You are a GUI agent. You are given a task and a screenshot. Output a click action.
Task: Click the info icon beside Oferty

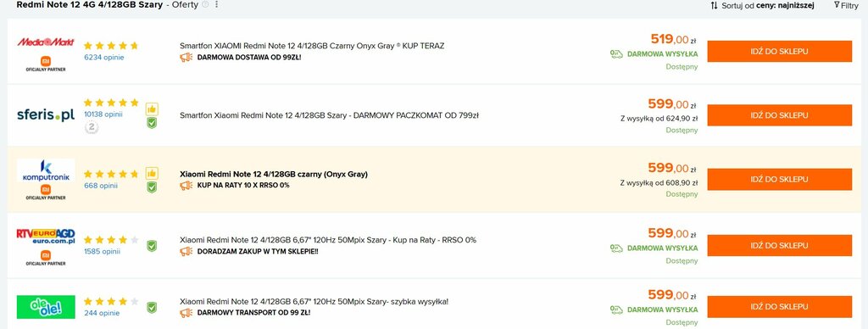pos(205,4)
